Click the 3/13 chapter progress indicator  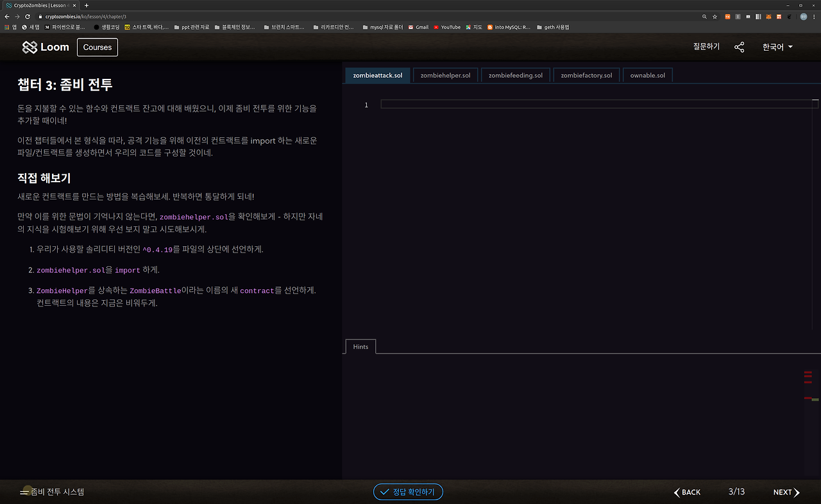coord(737,492)
